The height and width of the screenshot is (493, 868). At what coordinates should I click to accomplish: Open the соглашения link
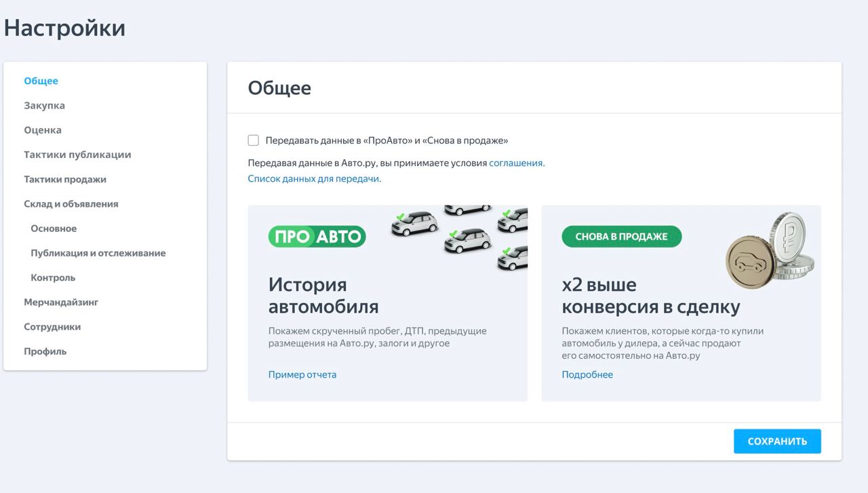516,163
